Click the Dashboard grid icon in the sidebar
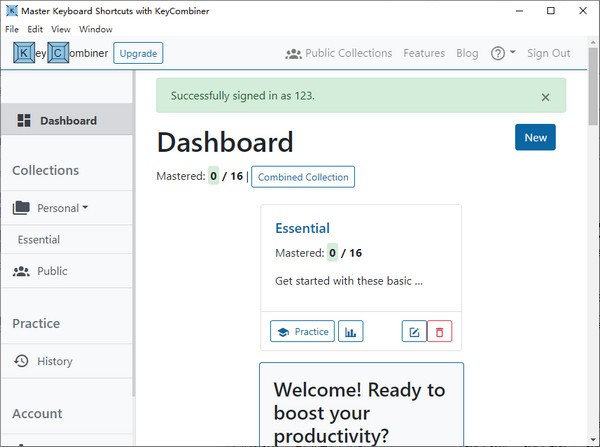 pyautogui.click(x=24, y=121)
